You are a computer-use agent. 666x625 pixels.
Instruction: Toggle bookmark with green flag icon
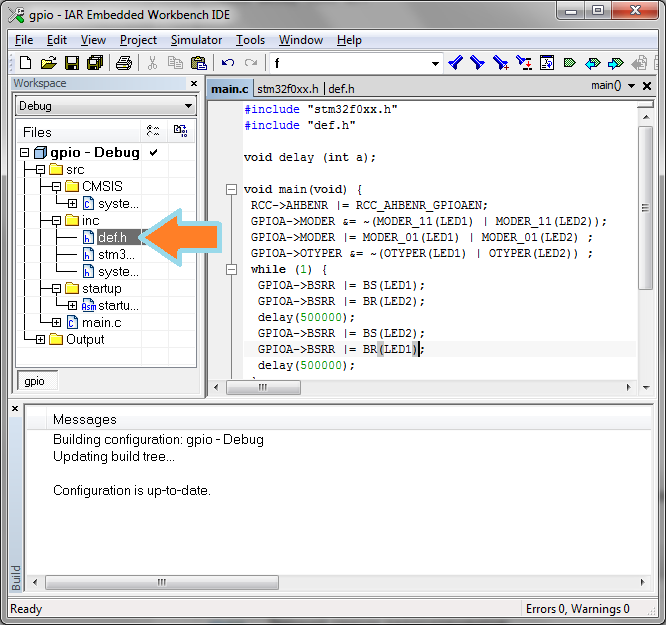(569, 63)
